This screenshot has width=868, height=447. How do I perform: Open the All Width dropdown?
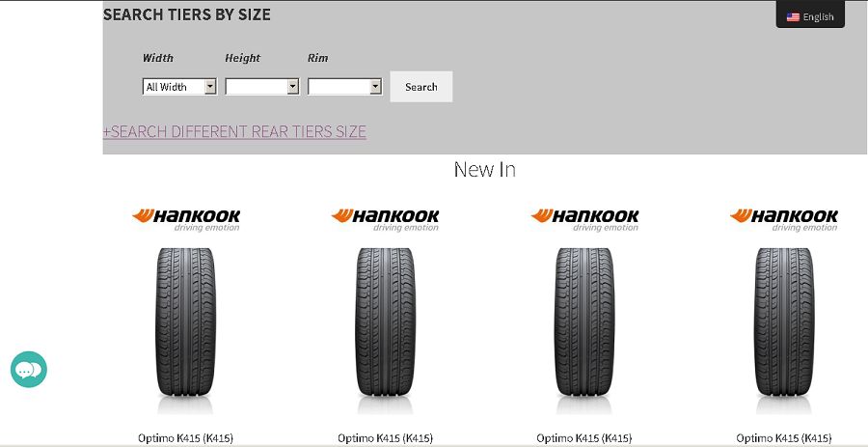180,87
